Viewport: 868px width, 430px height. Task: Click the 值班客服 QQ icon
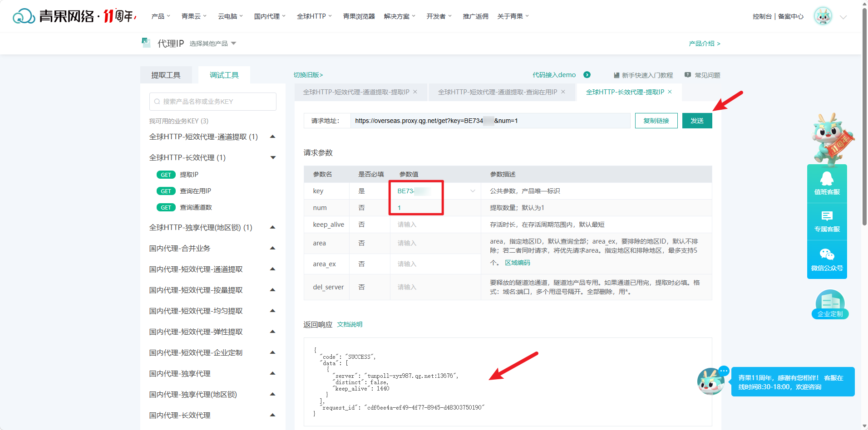[x=827, y=178]
